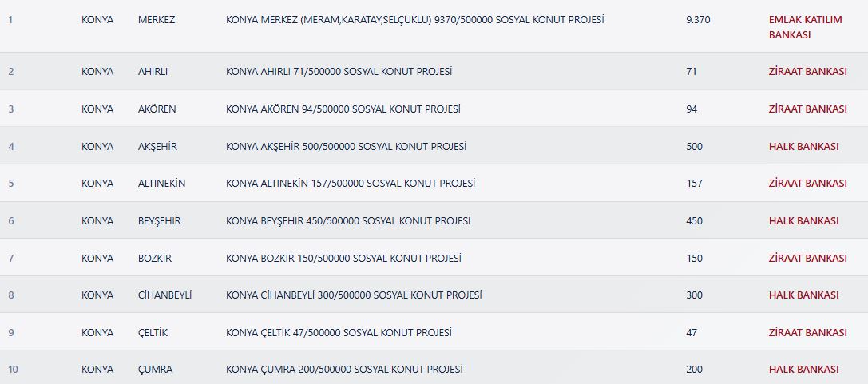Select row number 5 for Altınekin

[11, 184]
